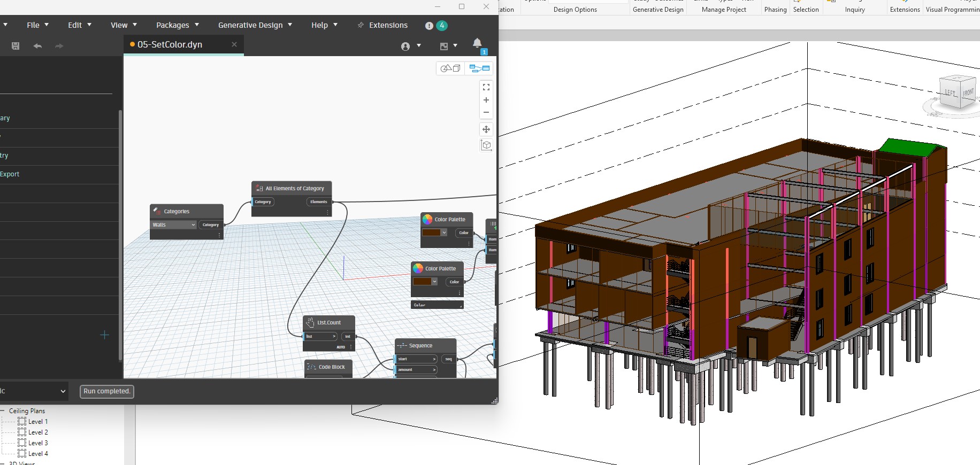Click the zoom in plus button
The height and width of the screenshot is (465, 980).
tap(486, 100)
